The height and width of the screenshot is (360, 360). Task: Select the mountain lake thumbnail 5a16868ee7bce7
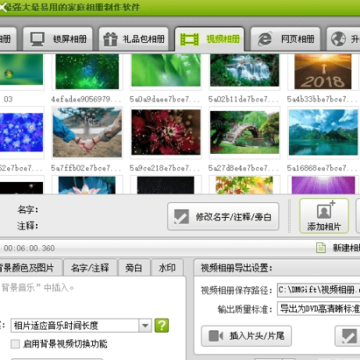323,132
